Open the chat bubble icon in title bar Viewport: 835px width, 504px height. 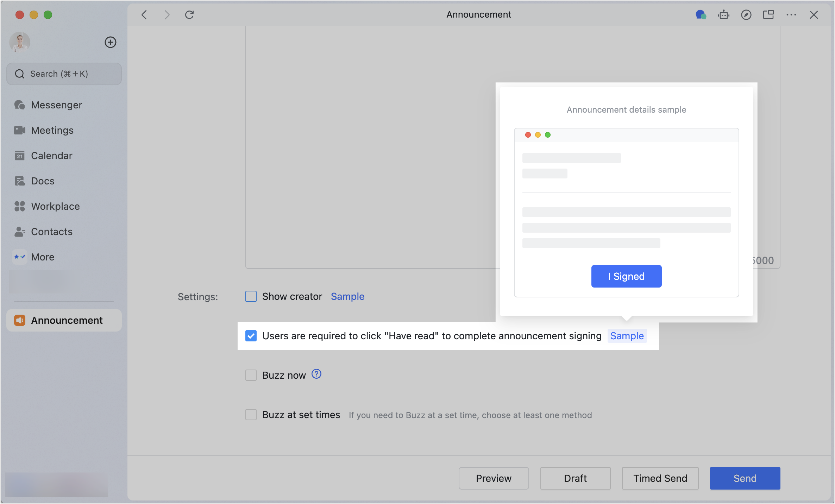pos(701,15)
